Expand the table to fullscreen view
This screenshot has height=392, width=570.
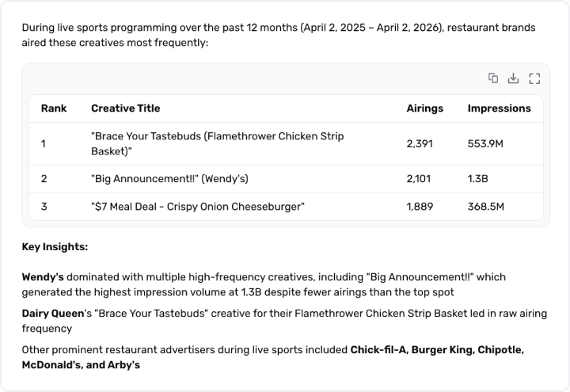click(x=534, y=78)
